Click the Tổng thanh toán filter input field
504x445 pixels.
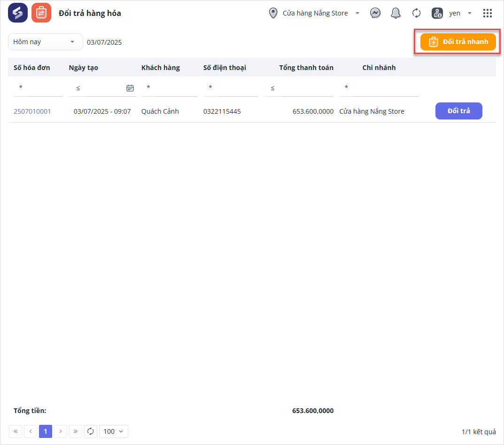(308, 87)
